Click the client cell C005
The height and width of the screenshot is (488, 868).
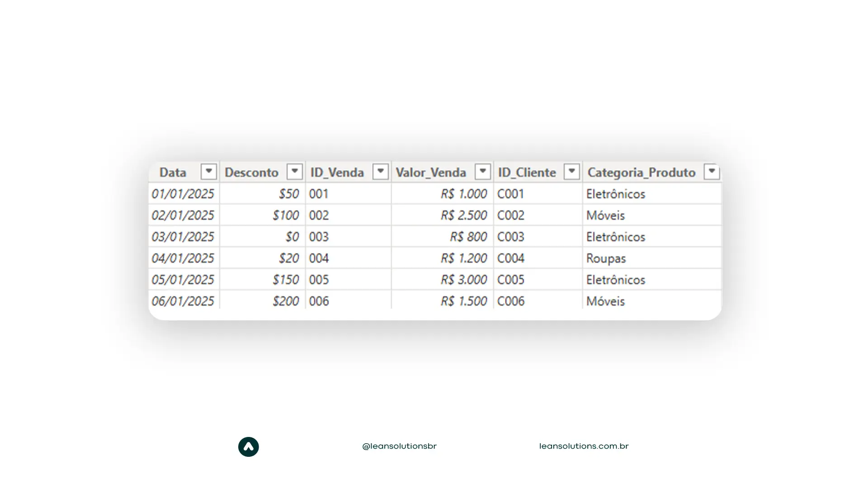pyautogui.click(x=538, y=279)
